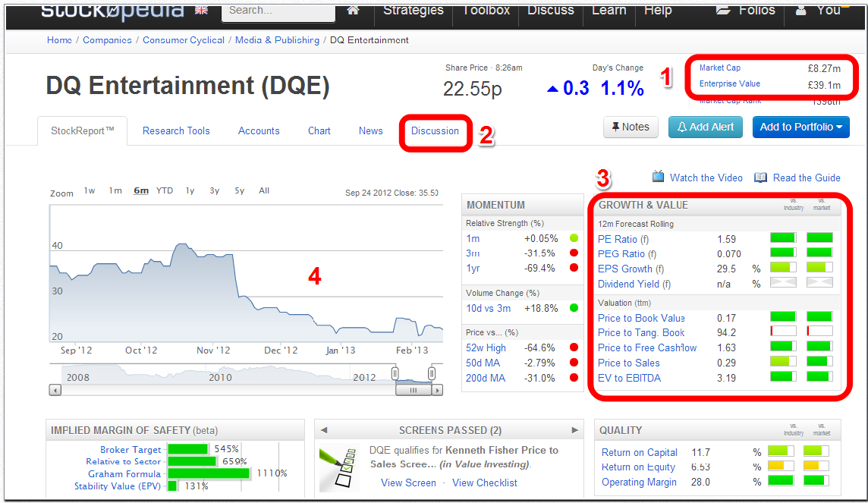Switch to Accounts tab
868x503 pixels.
(259, 130)
